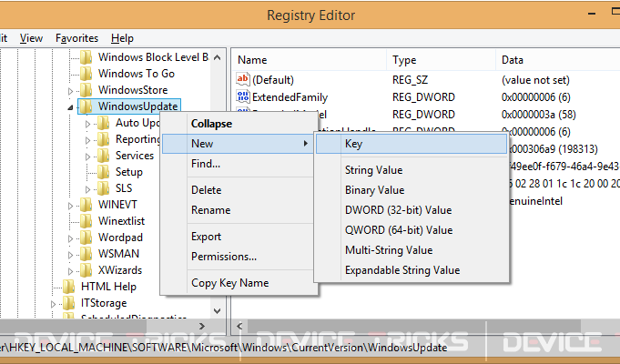
Task: Choose Collapse in the context menu
Action: [238, 124]
